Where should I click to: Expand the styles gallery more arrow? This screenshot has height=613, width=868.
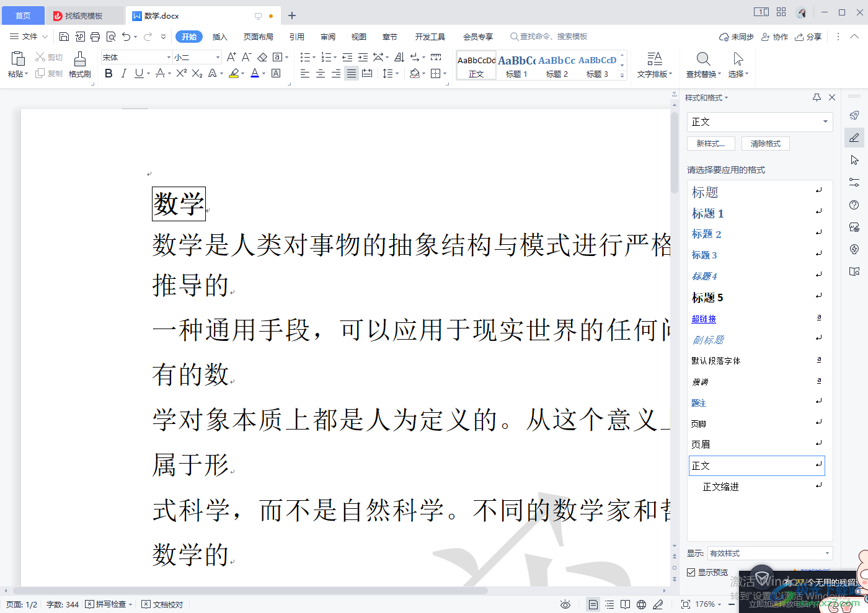(622, 75)
